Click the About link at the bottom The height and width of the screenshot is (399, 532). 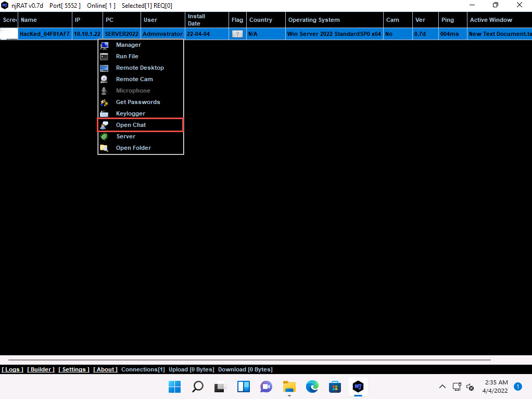105,369
